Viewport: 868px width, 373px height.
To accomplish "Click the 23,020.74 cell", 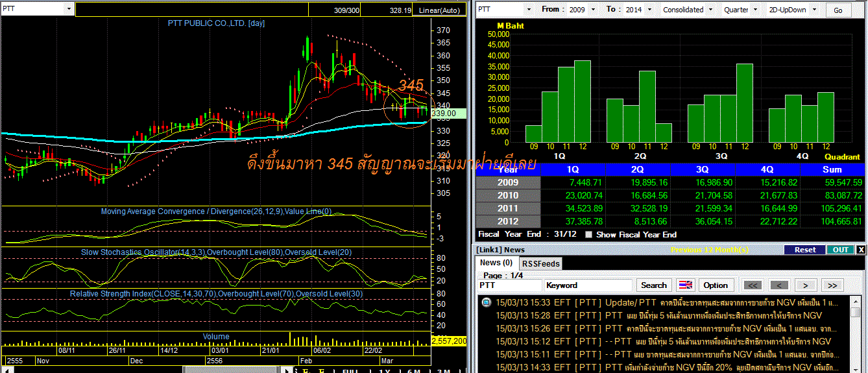I will [x=573, y=195].
